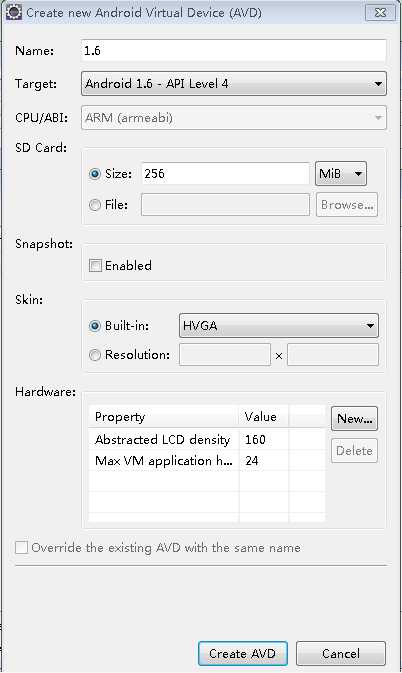Select the Resolution radio button

[x=95, y=355]
